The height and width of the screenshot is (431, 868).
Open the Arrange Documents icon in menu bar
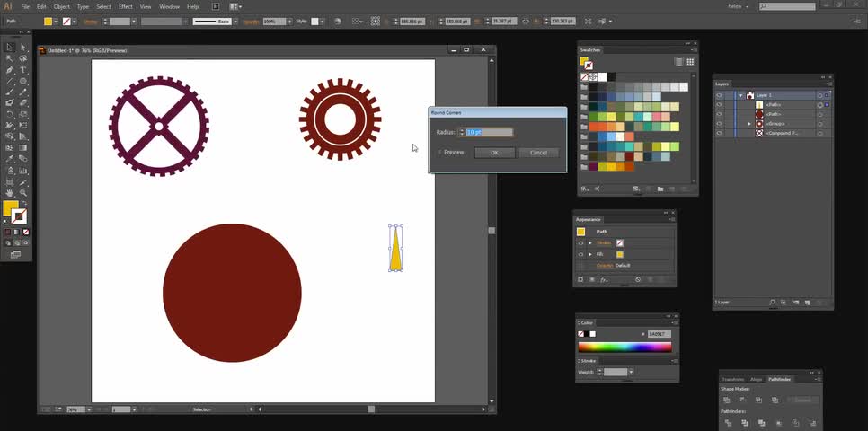point(235,6)
